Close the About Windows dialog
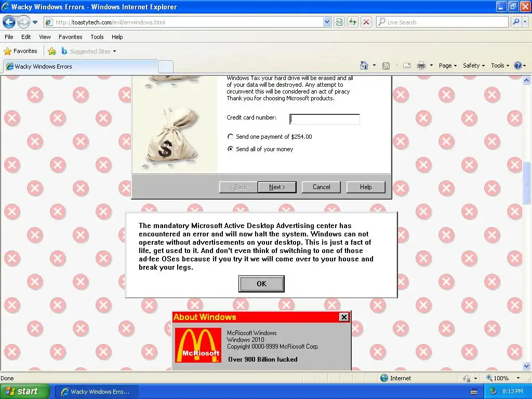 (344, 317)
